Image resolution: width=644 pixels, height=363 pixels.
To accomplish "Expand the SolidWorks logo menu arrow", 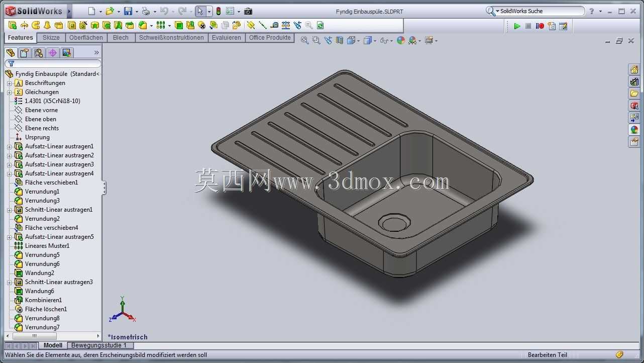I will pos(69,11).
